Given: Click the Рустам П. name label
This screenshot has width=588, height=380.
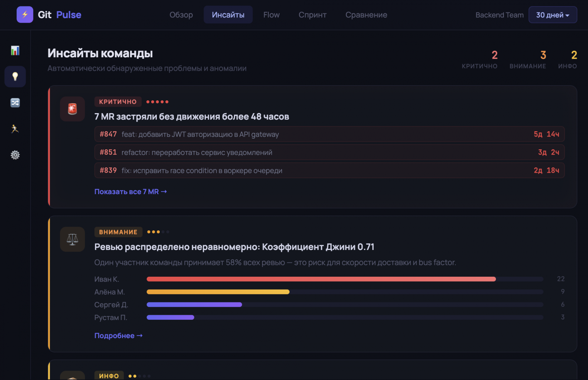Looking at the screenshot, I should [111, 318].
